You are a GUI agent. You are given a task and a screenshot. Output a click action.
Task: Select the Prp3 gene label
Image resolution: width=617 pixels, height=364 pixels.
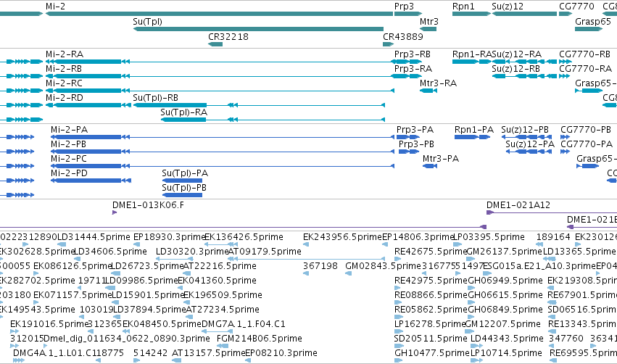click(x=404, y=7)
